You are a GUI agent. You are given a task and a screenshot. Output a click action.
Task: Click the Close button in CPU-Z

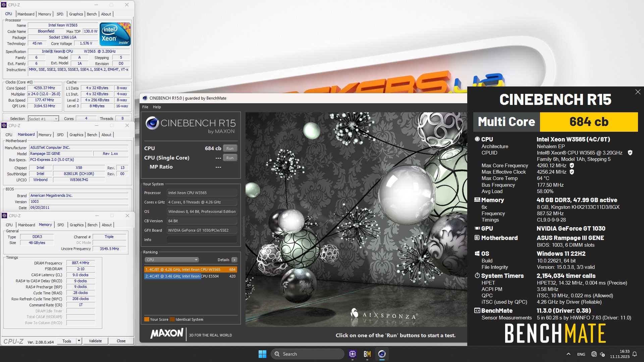pyautogui.click(x=121, y=341)
